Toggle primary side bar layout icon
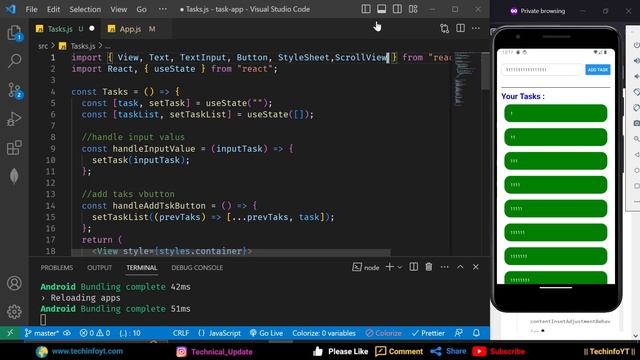Viewport: 640px width, 360px height. point(366,9)
